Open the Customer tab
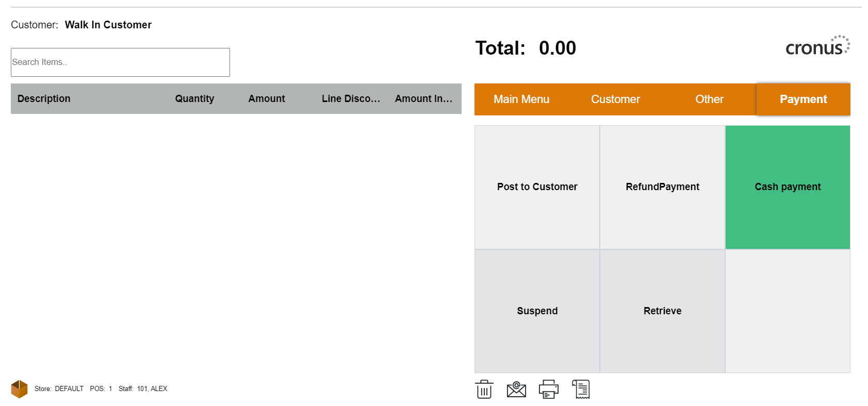The image size is (868, 406). (615, 99)
